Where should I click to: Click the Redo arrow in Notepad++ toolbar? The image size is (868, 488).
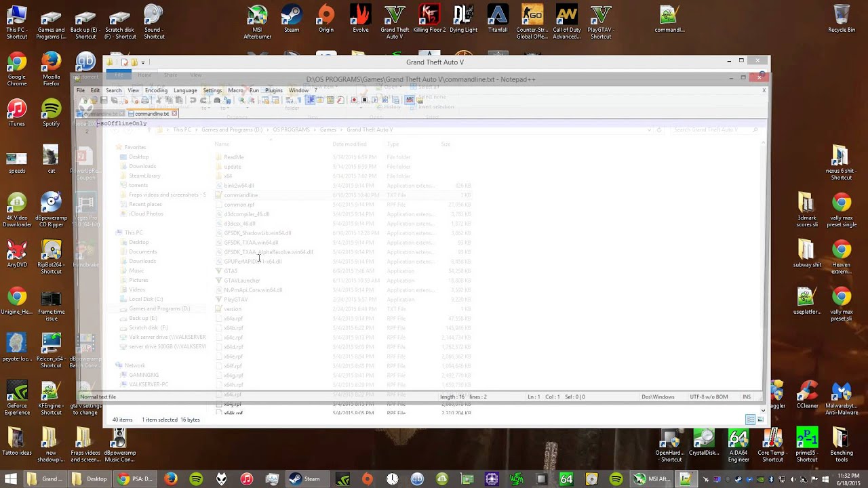pyautogui.click(x=203, y=100)
